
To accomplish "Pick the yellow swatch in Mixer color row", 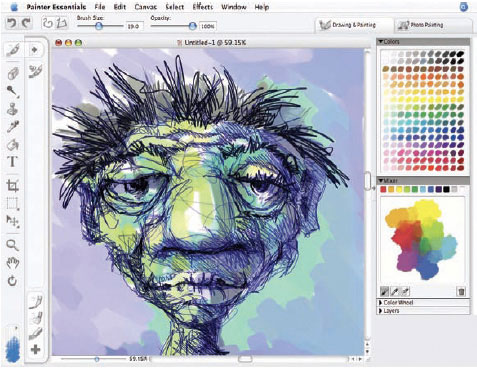I will [399, 189].
